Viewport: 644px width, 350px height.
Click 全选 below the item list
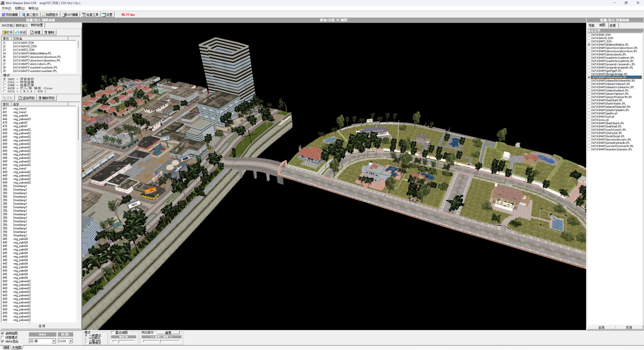(x=41, y=326)
